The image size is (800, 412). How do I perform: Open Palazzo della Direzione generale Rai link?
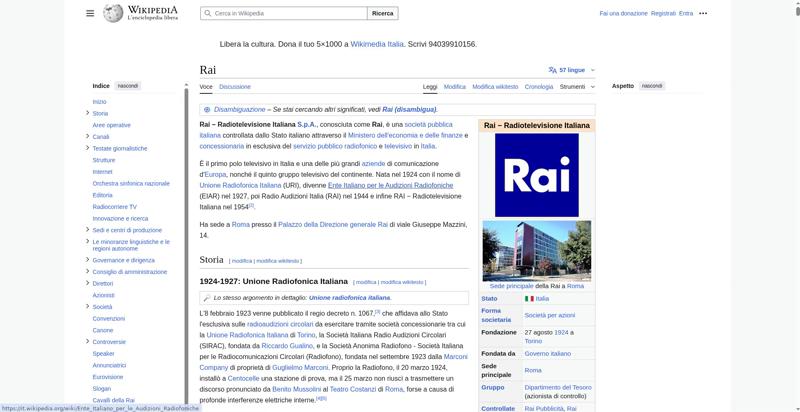pyautogui.click(x=333, y=224)
